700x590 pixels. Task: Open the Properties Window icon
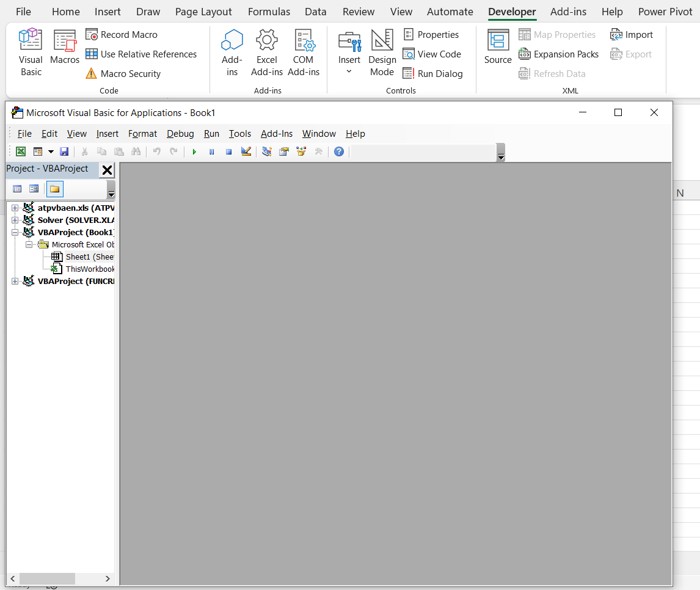point(283,151)
